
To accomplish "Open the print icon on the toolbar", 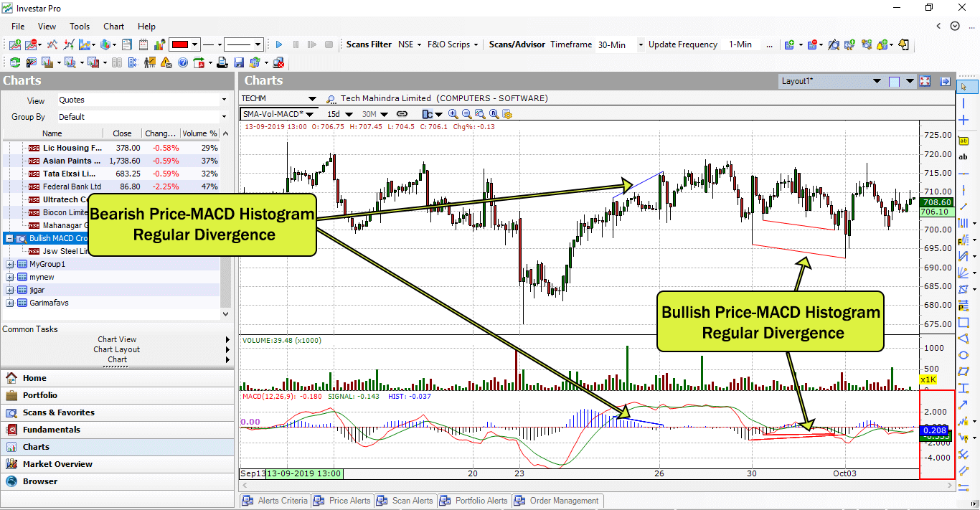I will tap(222, 62).
